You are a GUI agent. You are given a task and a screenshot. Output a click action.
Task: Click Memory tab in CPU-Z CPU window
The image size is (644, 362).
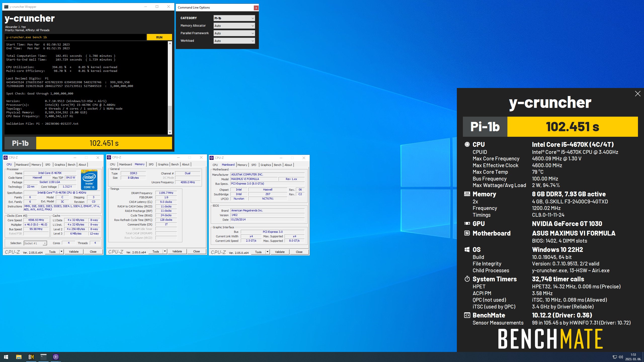point(36,165)
